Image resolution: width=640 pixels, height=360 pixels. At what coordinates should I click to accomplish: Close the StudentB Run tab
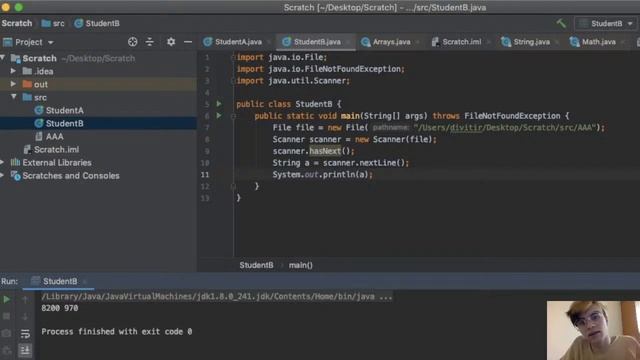[85, 282]
